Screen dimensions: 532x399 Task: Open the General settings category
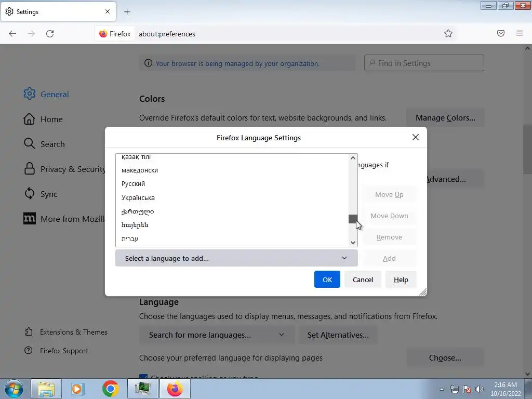[46, 94]
